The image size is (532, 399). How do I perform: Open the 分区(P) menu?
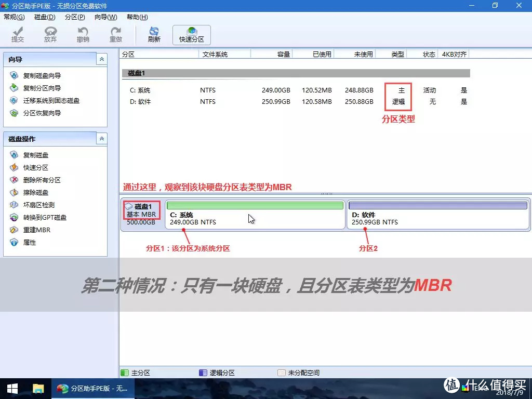74,17
